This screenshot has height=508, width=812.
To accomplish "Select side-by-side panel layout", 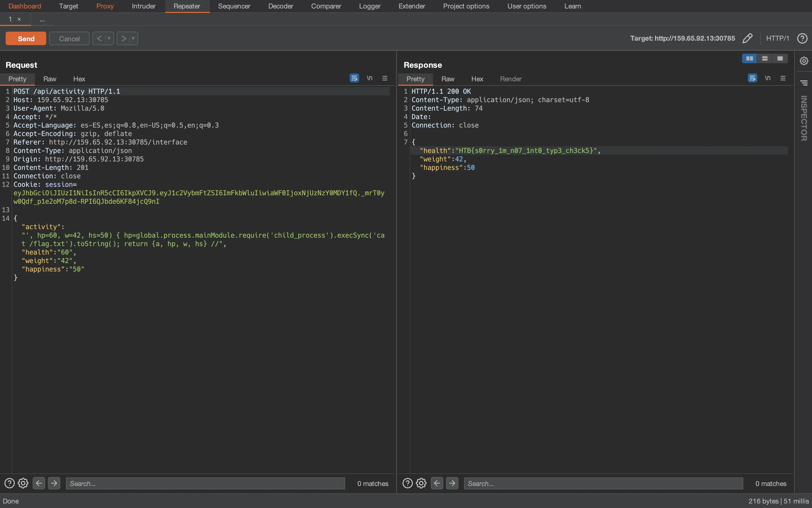I will pos(749,58).
